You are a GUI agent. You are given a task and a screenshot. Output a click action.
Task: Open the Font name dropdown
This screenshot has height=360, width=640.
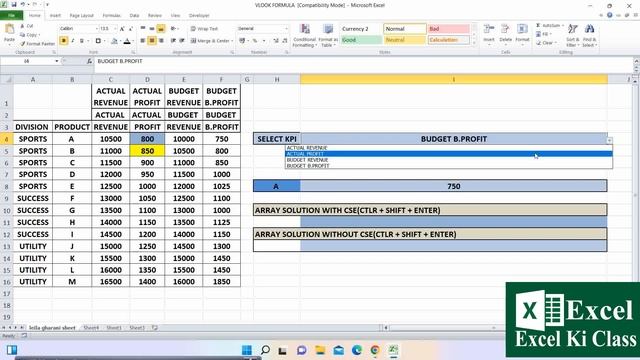tap(97, 29)
